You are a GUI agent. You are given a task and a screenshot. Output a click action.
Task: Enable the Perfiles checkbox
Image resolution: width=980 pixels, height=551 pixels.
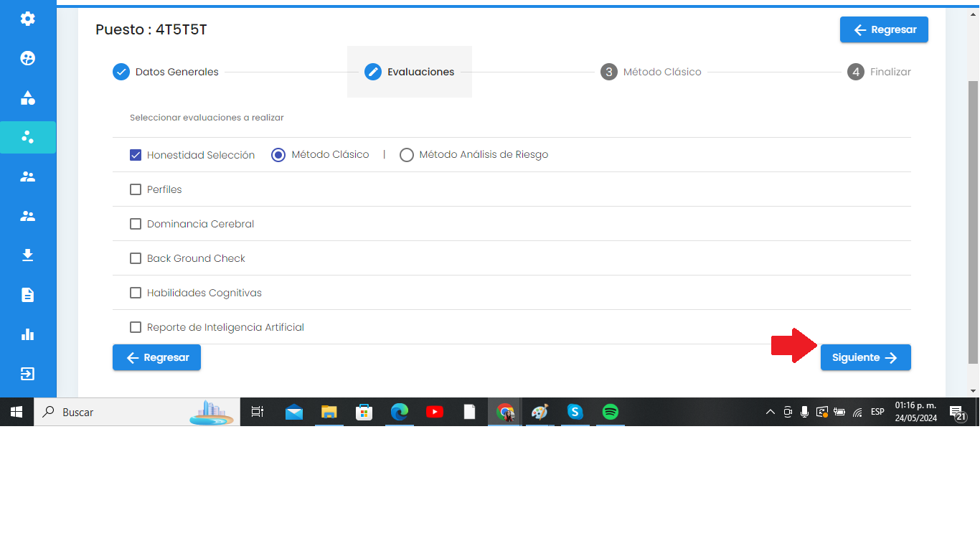pos(136,189)
